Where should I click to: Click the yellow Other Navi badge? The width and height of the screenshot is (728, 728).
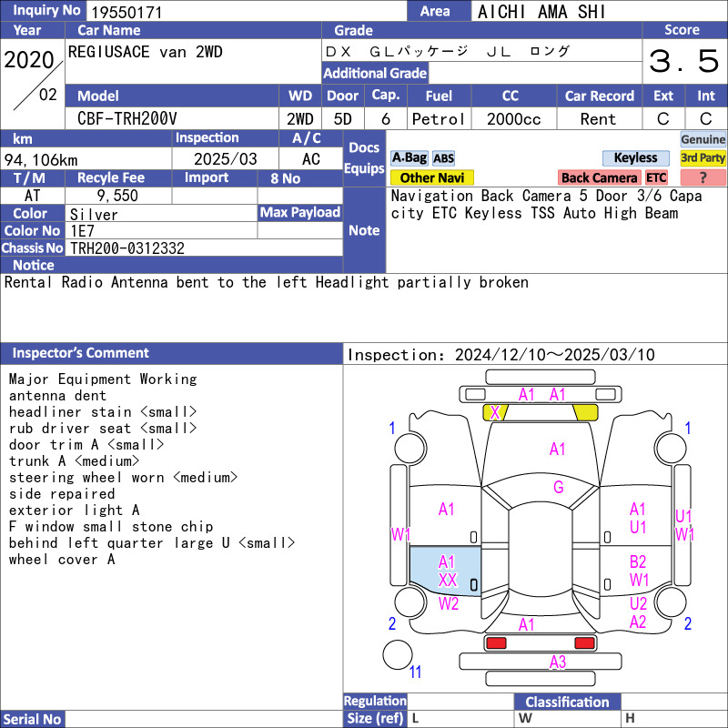[x=432, y=178]
